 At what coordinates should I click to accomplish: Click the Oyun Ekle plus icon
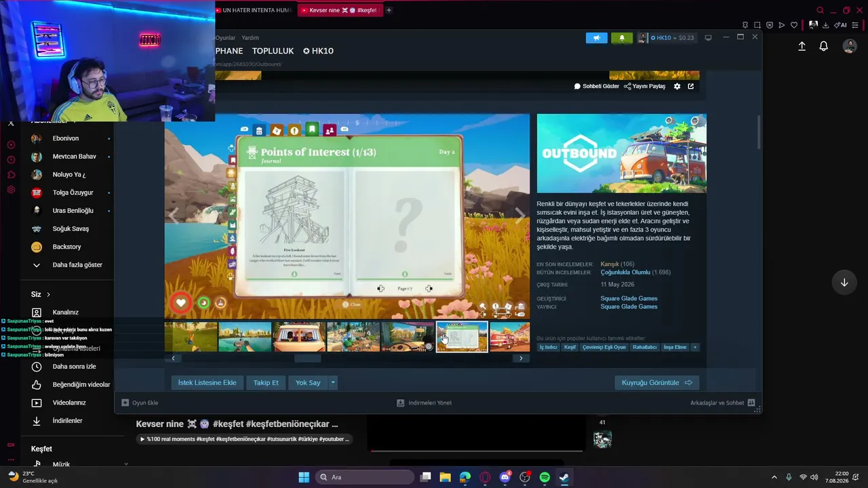click(x=125, y=403)
